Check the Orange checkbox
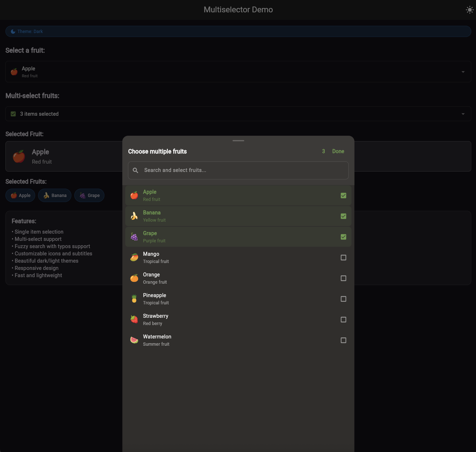This screenshot has width=476, height=452. coord(343,278)
